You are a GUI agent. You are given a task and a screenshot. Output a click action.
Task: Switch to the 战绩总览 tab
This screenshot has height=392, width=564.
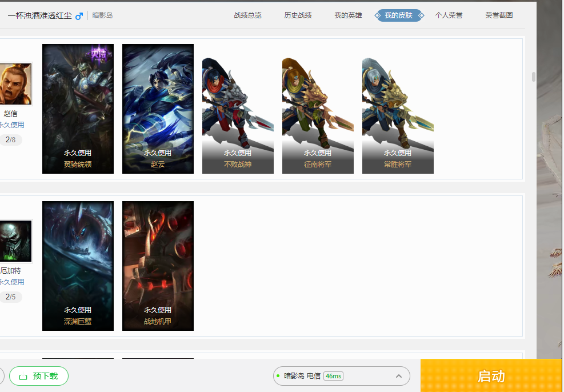[x=247, y=15]
